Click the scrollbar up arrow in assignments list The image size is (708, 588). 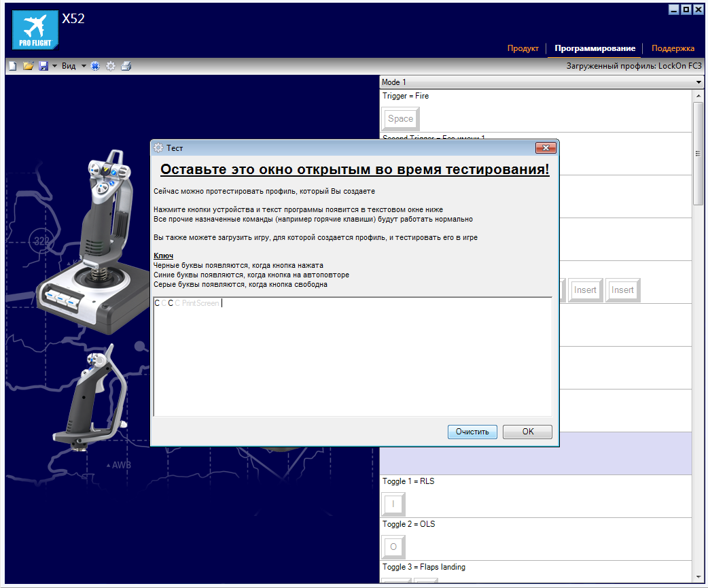698,96
